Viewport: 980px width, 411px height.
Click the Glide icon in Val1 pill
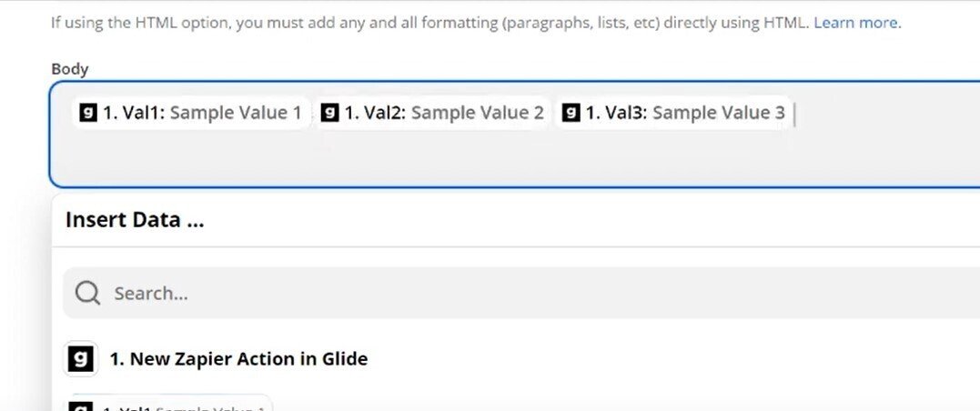coord(88,113)
